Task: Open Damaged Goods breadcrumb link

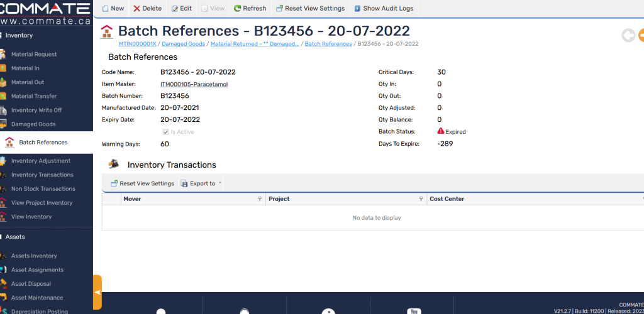Action: pos(184,44)
